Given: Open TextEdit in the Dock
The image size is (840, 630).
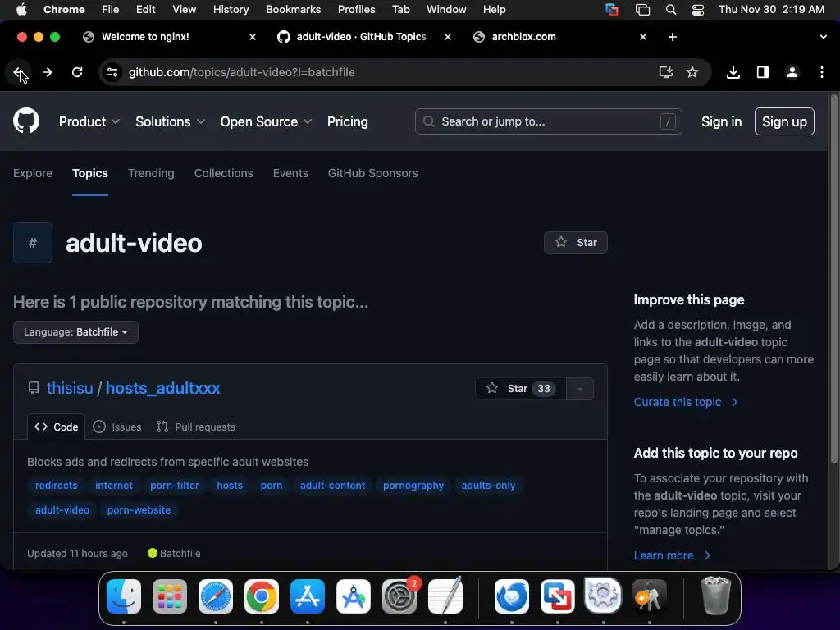Looking at the screenshot, I should click(x=445, y=596).
